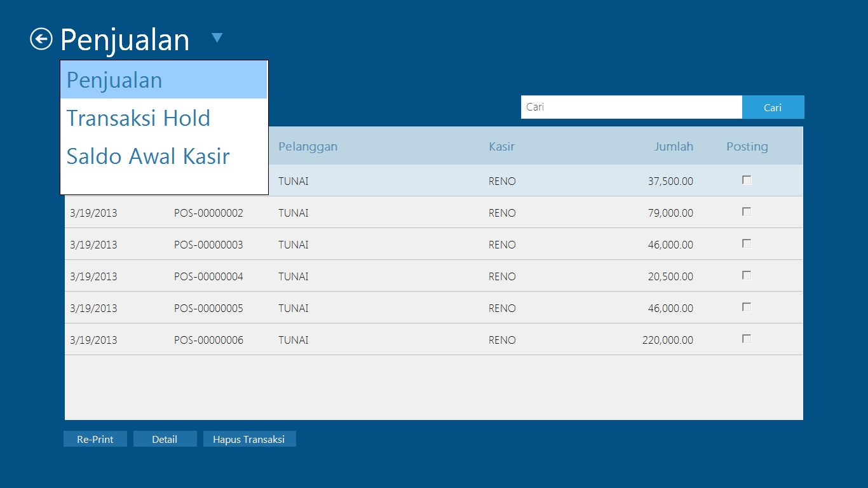This screenshot has height=488, width=868.
Task: Toggle Posting checkbox for POS-00000002
Action: coord(747,212)
